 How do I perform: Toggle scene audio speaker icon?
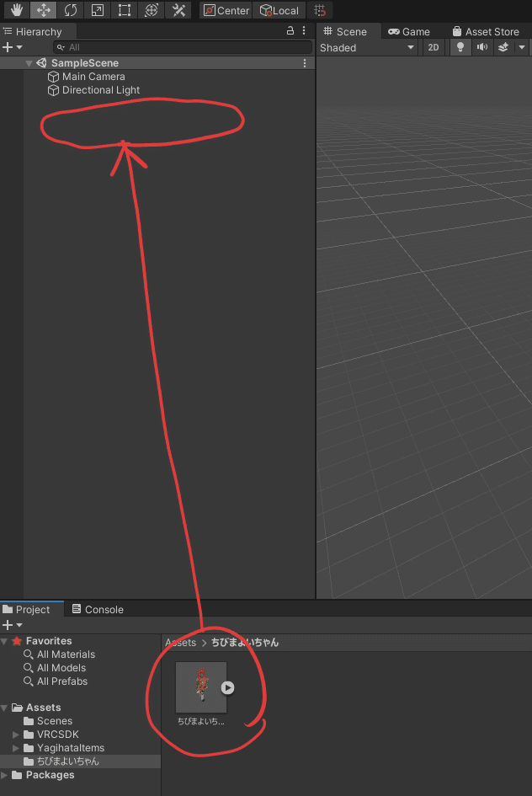[481, 48]
